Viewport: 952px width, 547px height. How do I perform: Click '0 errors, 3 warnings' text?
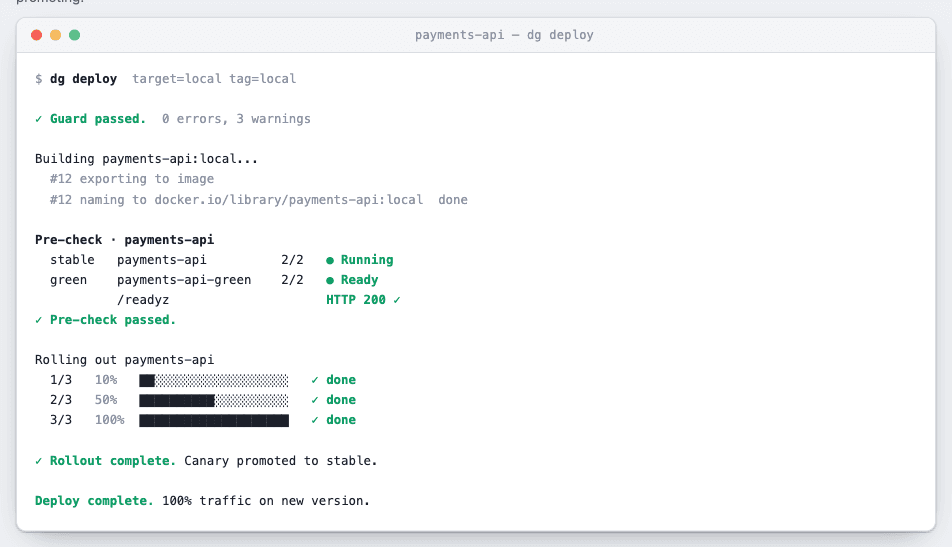(236, 119)
